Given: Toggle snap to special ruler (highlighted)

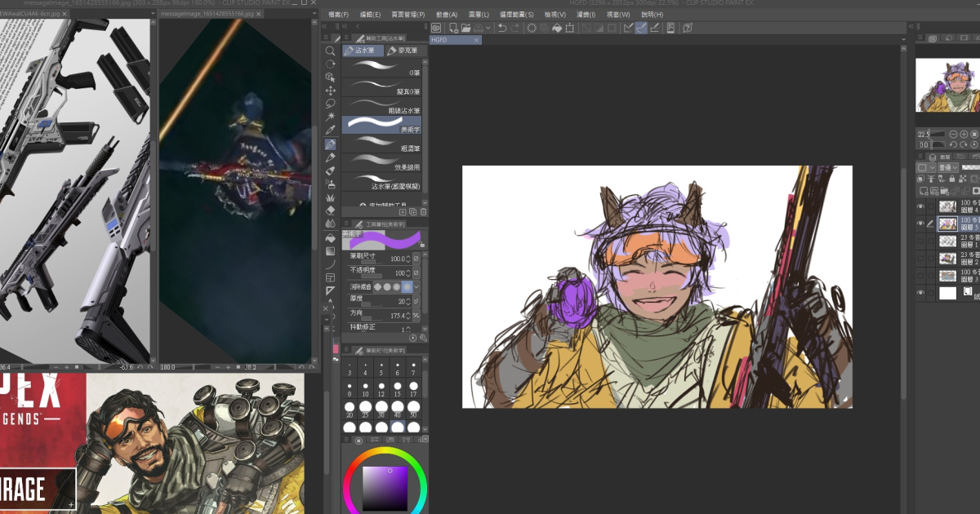Looking at the screenshot, I should (642, 28).
